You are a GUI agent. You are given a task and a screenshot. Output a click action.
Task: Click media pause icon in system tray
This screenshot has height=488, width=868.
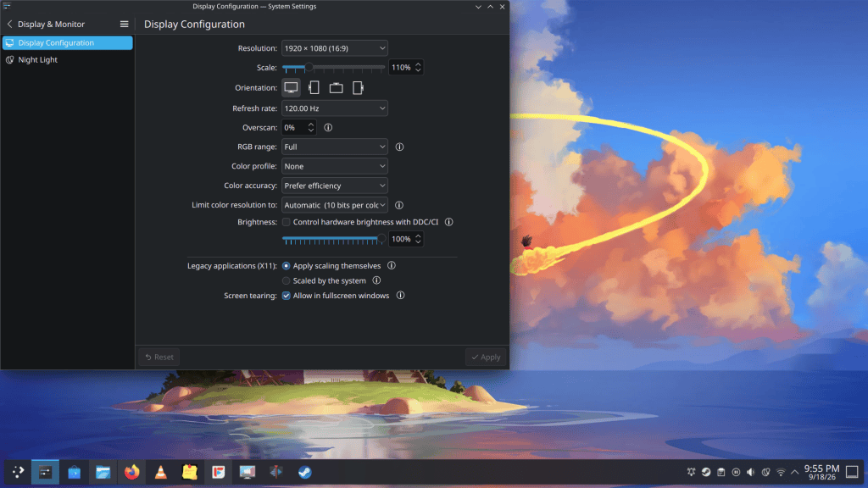coord(736,472)
